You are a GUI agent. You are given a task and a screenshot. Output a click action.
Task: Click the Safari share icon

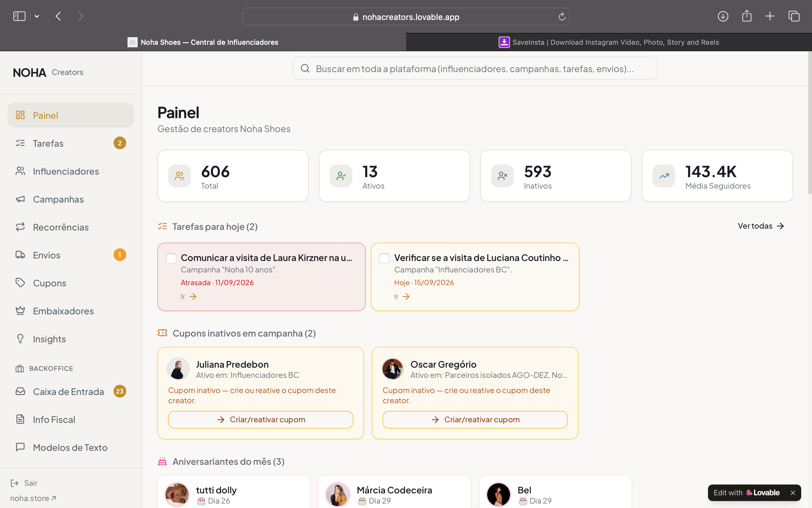click(x=747, y=16)
